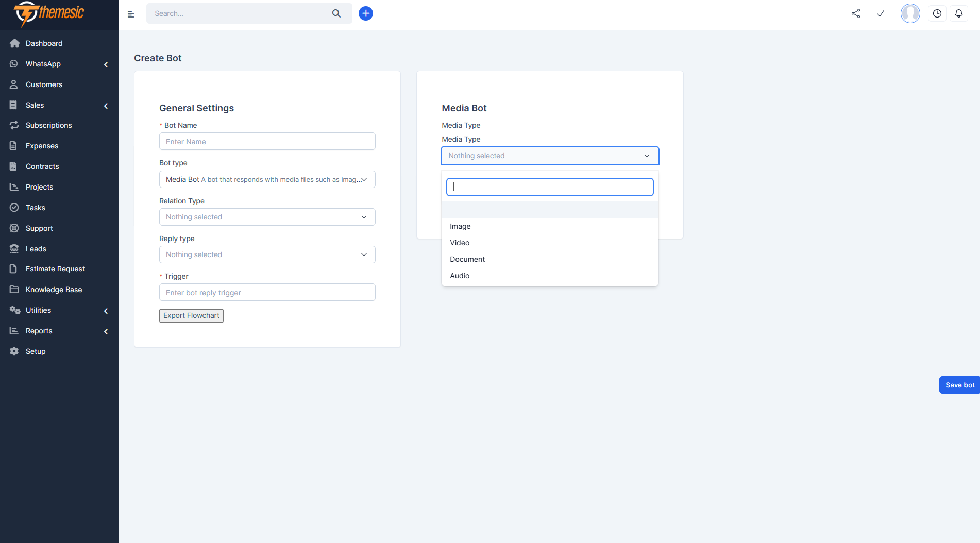
Task: Toggle the sidebar hamburger menu icon
Action: coord(131,14)
